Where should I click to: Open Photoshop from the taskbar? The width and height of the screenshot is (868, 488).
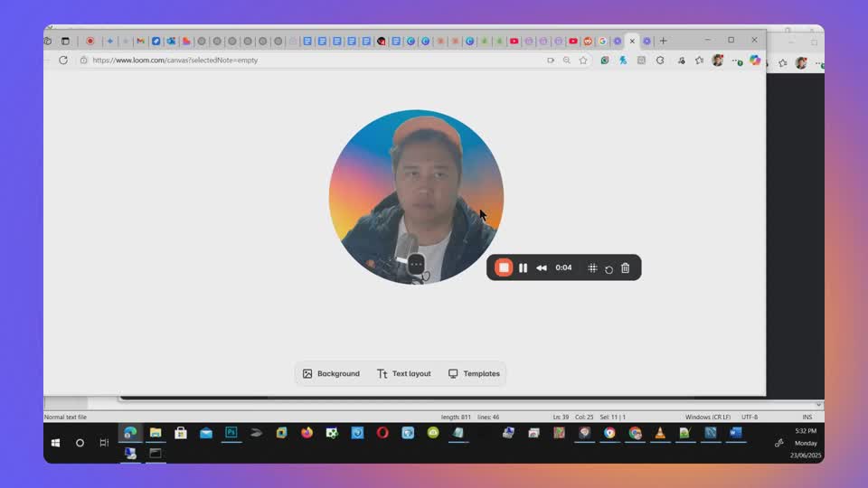click(x=231, y=433)
